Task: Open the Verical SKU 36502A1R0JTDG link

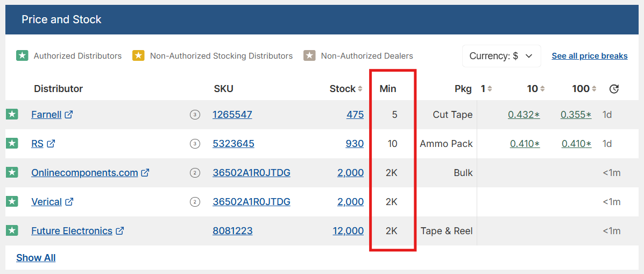Action: coord(251,202)
